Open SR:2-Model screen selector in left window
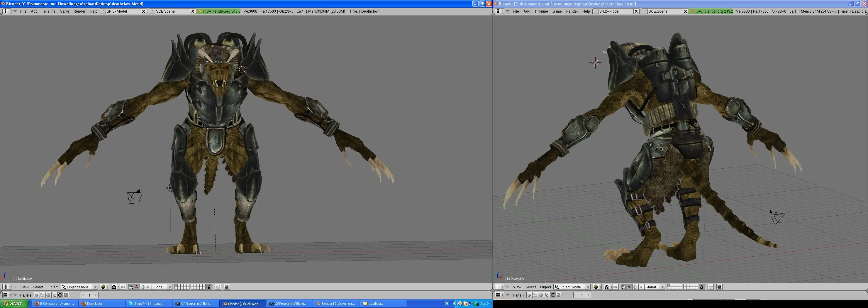The image size is (868, 308). [103, 11]
